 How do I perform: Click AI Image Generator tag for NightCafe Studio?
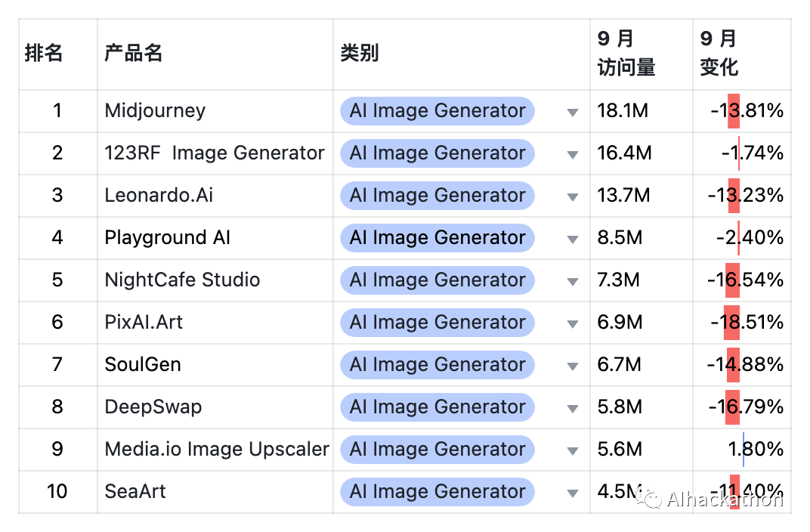tap(437, 280)
